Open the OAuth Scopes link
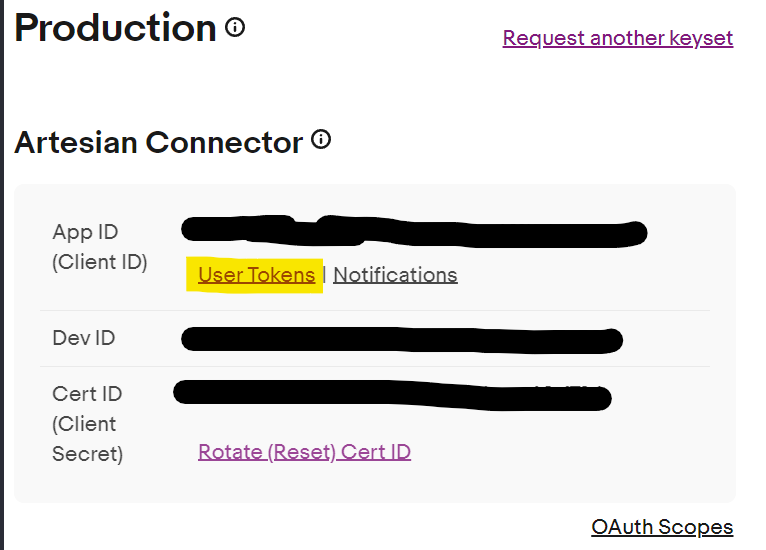Image resolution: width=766 pixels, height=550 pixels. click(662, 527)
